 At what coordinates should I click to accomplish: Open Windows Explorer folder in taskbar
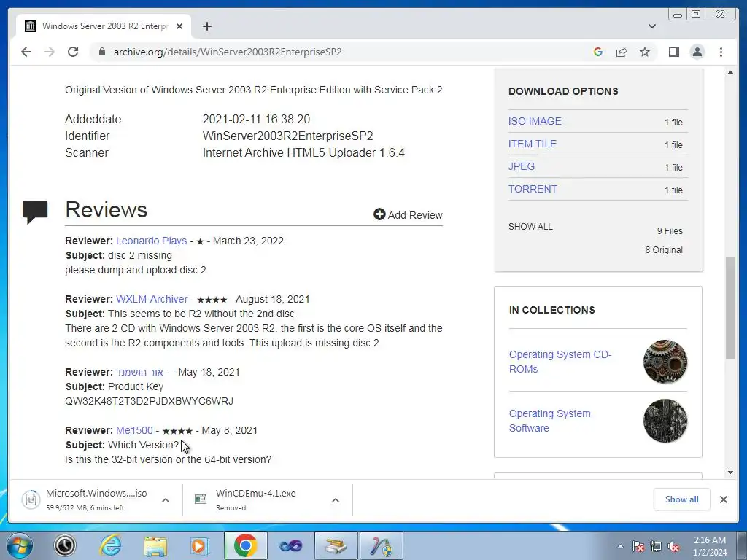tap(155, 545)
